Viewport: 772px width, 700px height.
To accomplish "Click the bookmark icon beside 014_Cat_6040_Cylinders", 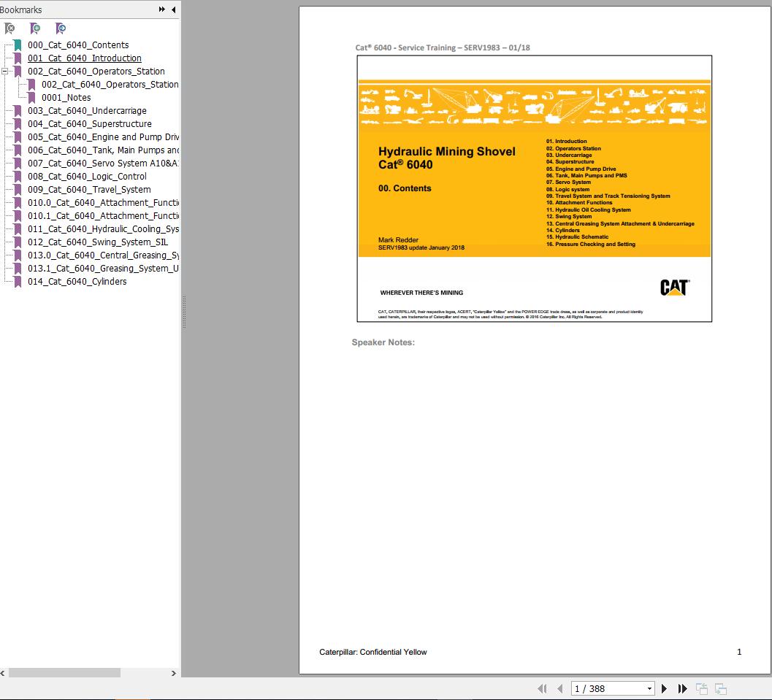I will tap(18, 282).
